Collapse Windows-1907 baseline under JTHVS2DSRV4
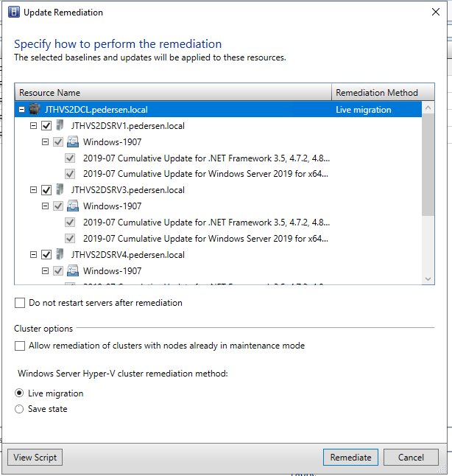Viewport: 452px width, 476px height. click(x=45, y=270)
